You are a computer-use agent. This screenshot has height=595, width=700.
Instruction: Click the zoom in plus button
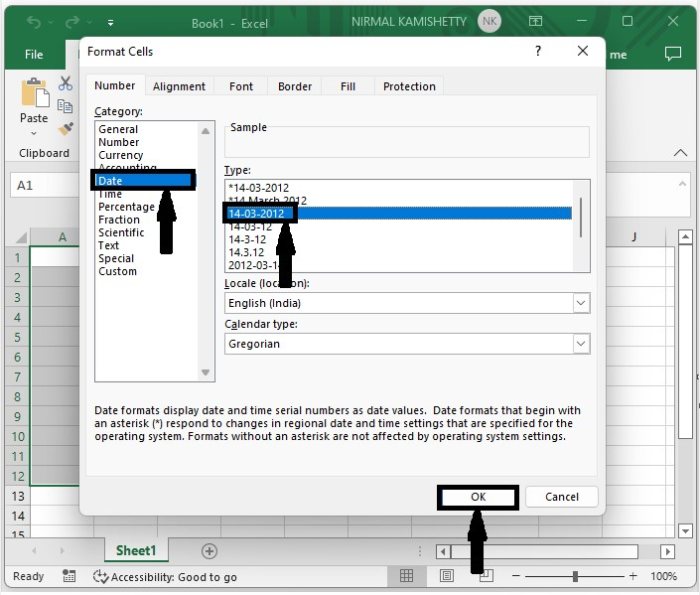(633, 576)
